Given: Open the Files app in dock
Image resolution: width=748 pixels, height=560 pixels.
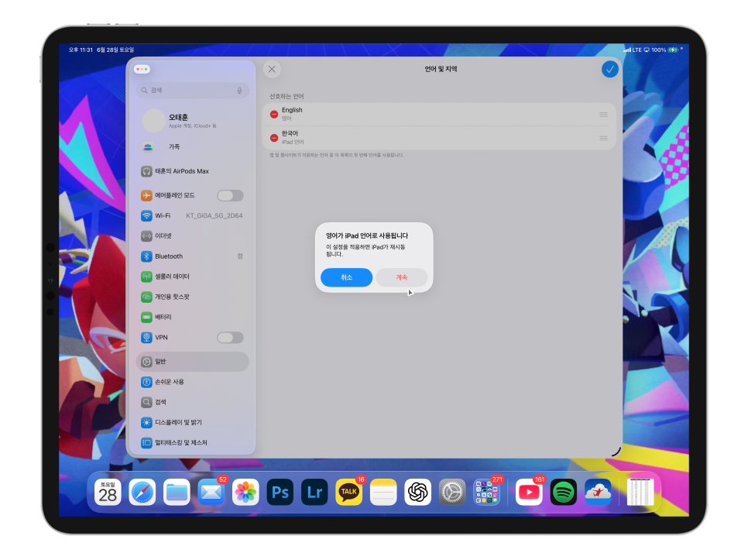Looking at the screenshot, I should [x=177, y=493].
